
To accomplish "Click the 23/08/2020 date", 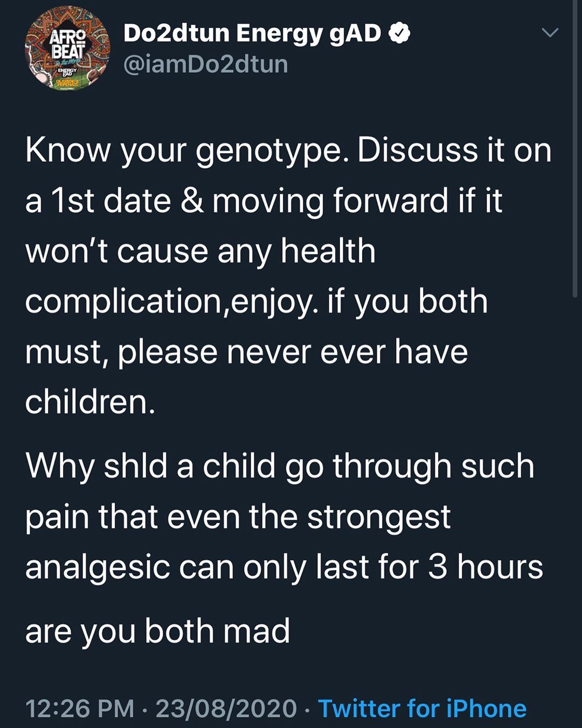I will point(226,708).
